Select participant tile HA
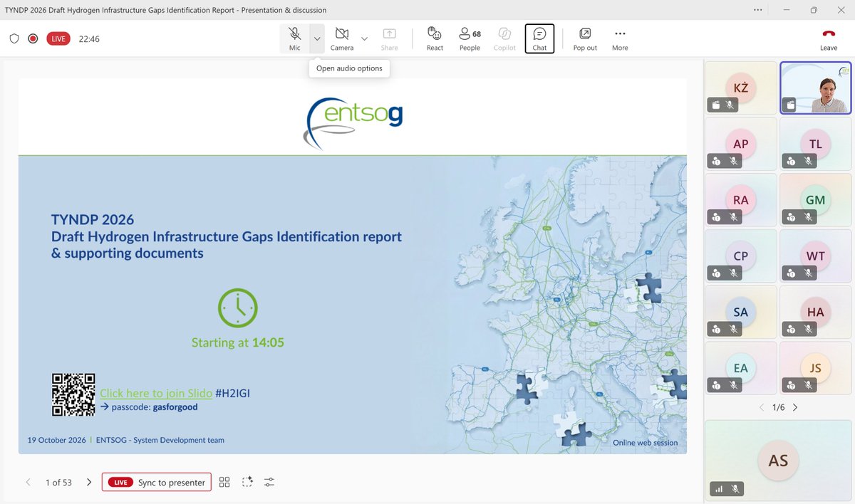The height and width of the screenshot is (504, 855). coord(815,312)
